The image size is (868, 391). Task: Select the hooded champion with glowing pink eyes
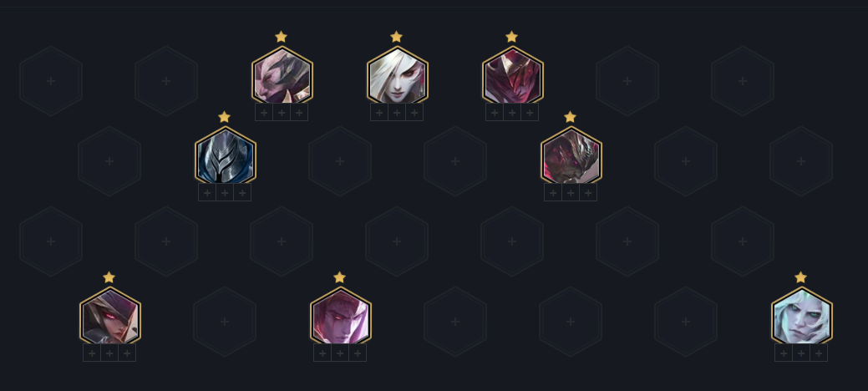pyautogui.click(x=109, y=317)
